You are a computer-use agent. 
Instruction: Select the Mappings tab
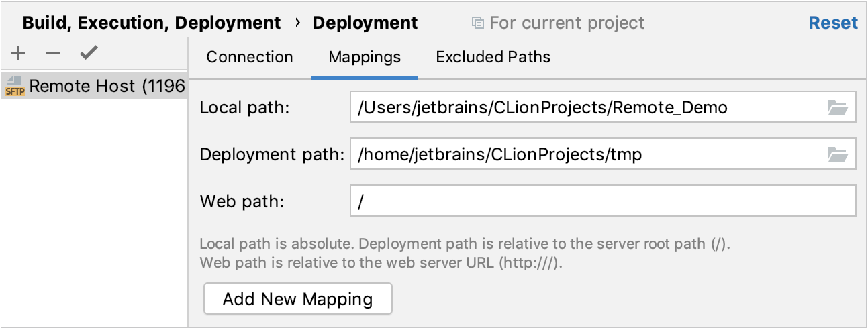[365, 58]
